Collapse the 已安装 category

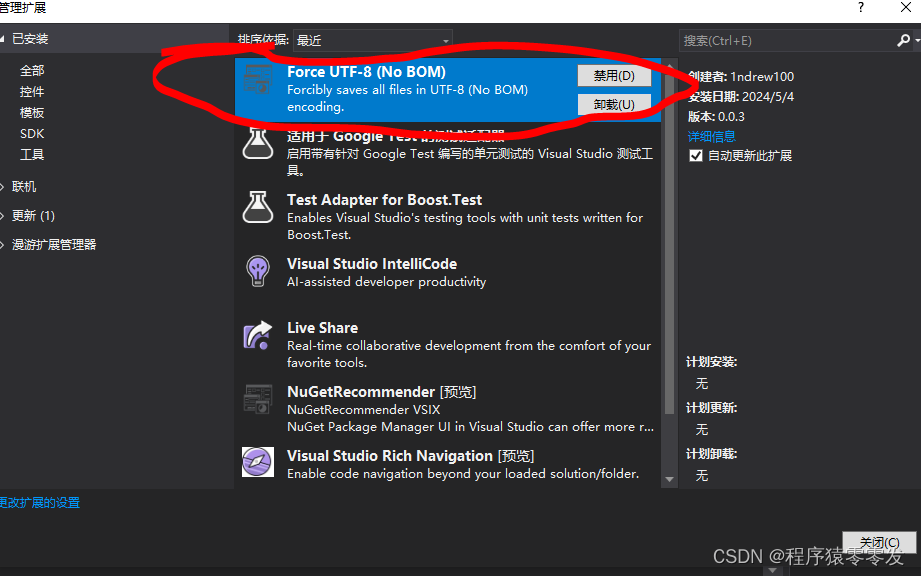coord(2,39)
